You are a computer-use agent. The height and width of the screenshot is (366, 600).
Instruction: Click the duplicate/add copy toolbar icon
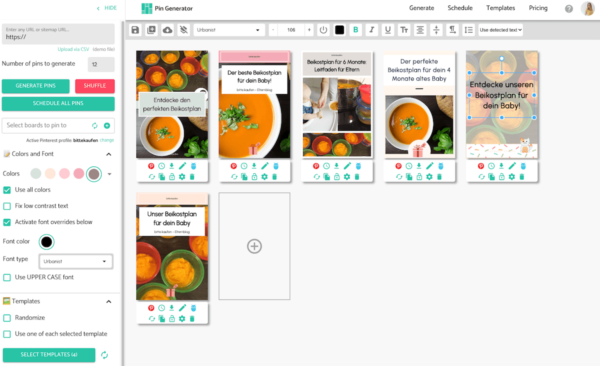point(151,30)
